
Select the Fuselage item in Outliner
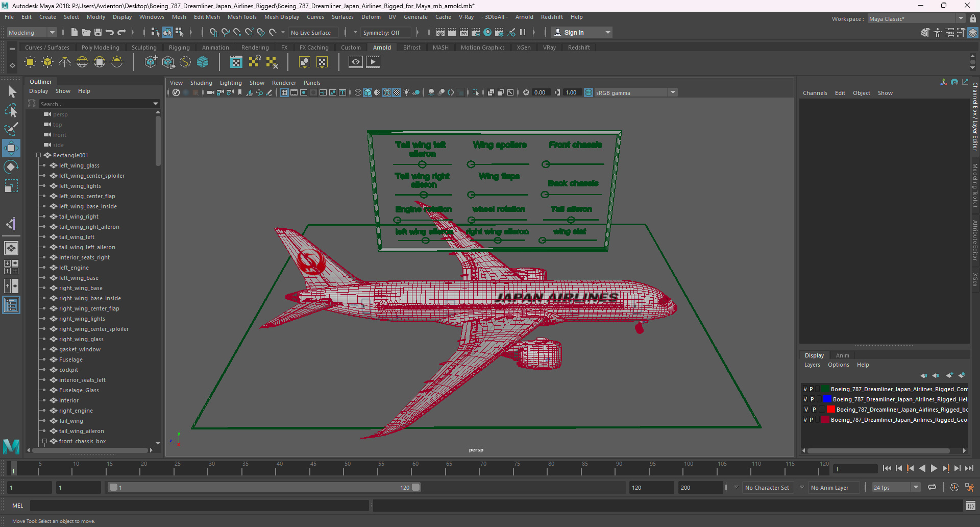[70, 360]
